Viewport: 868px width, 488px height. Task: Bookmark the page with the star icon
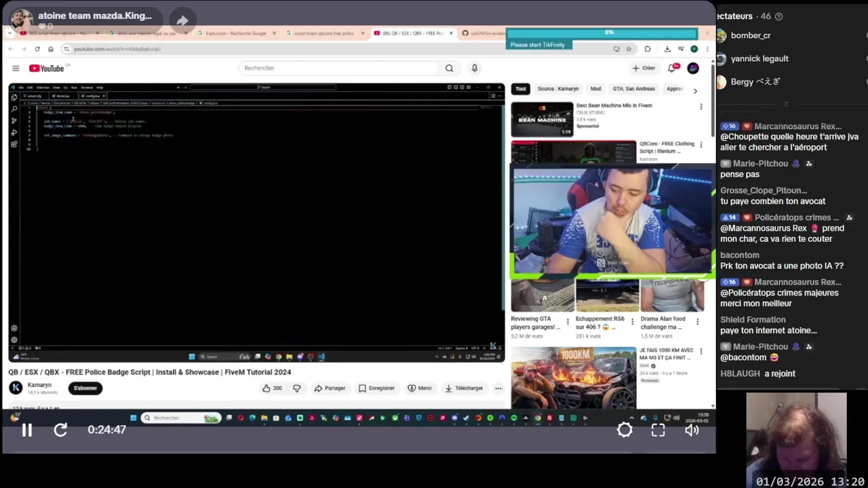pyautogui.click(x=629, y=49)
